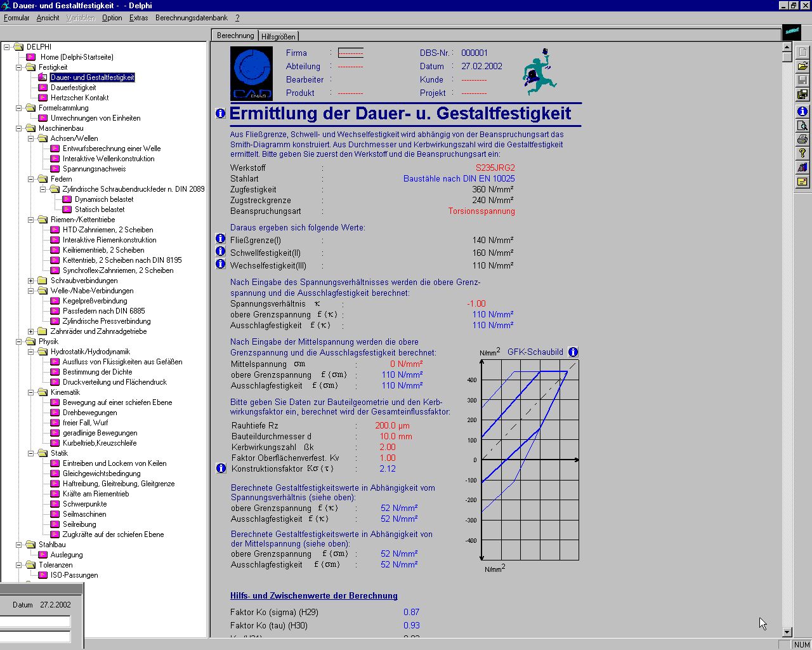Open the Option menu
Viewport: 812px width, 650px height.
112,18
